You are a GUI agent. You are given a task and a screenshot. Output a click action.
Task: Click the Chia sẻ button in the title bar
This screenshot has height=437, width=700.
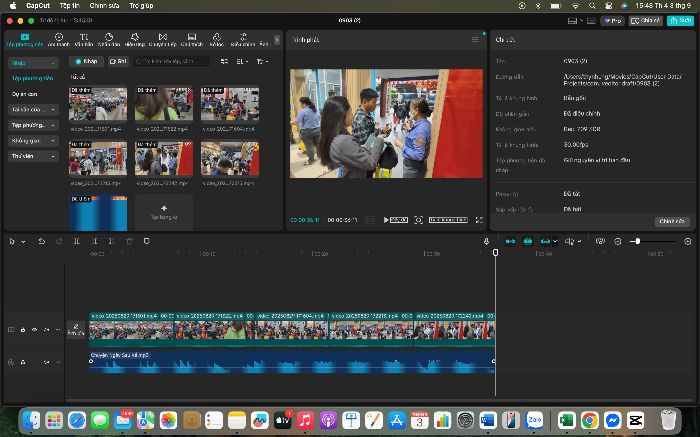coord(646,21)
